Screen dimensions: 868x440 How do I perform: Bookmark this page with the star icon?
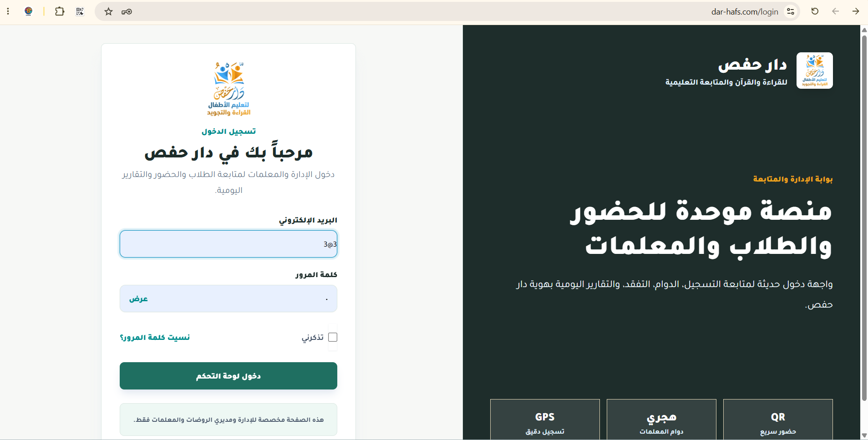tap(108, 11)
